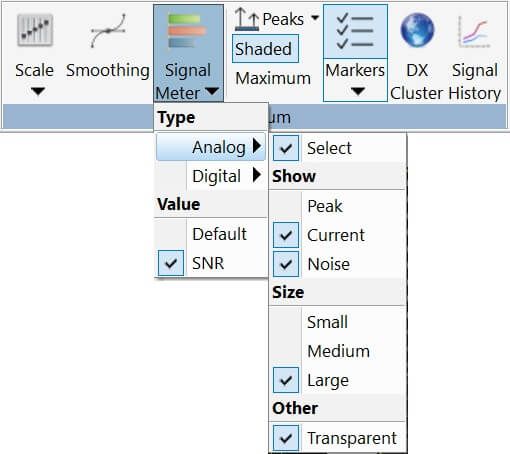This screenshot has height=454, width=510.
Task: Open the Signal History chart icon
Action: coord(474,32)
